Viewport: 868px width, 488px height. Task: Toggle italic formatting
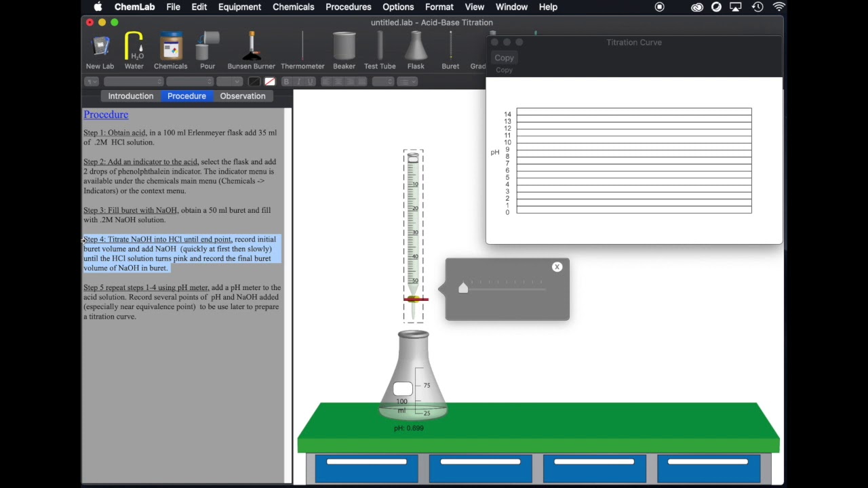tap(298, 81)
